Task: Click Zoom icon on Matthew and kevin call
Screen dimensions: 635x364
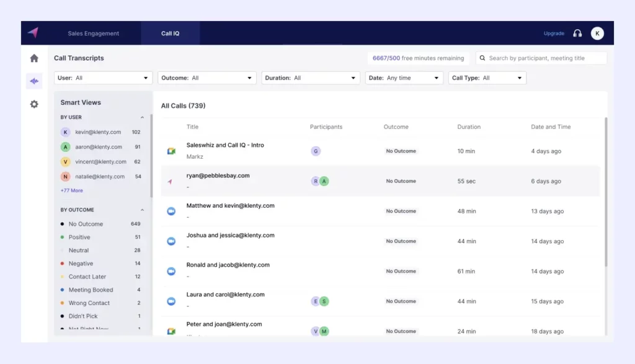Action: [x=171, y=211]
